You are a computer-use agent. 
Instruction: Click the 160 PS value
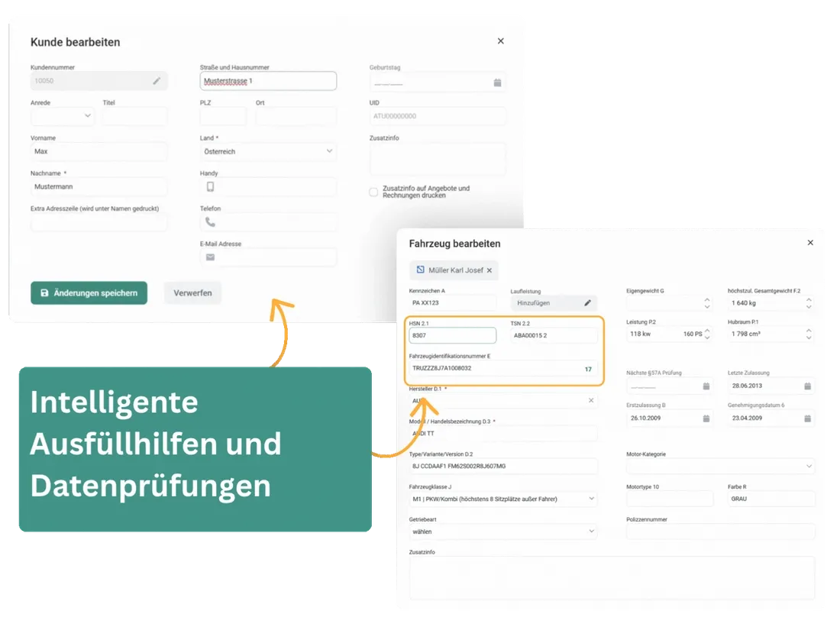pyautogui.click(x=692, y=334)
